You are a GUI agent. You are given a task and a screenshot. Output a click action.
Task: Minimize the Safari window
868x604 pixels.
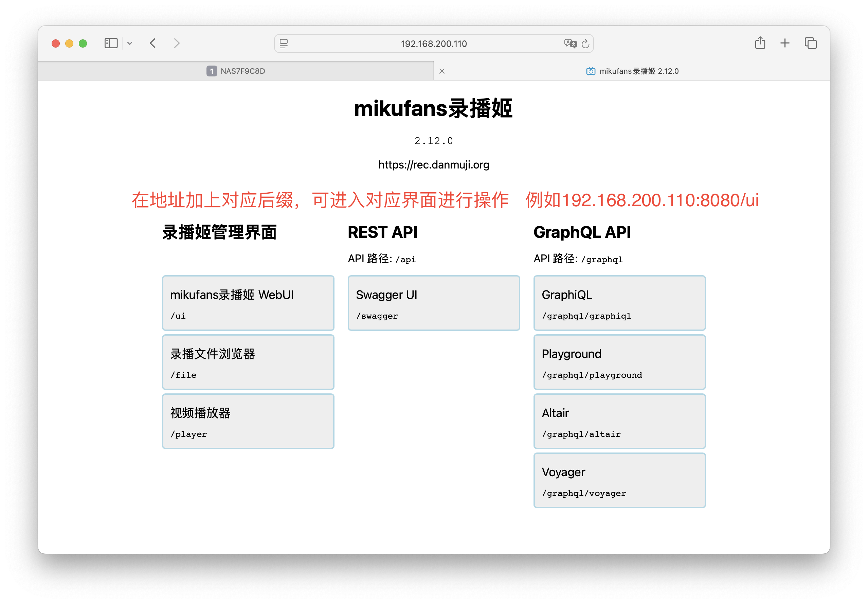pyautogui.click(x=69, y=43)
